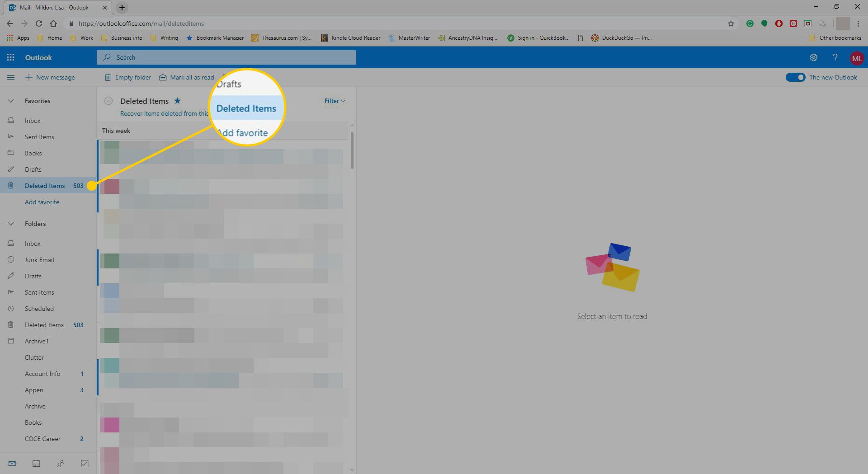The image size is (868, 474).
Task: Open the Drafts folder in Favorites
Action: [x=48, y=169]
